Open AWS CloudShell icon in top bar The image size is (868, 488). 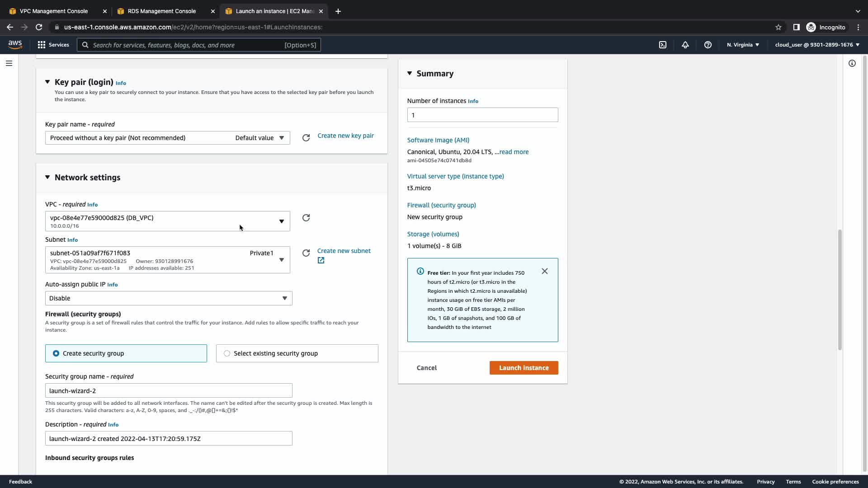663,45
